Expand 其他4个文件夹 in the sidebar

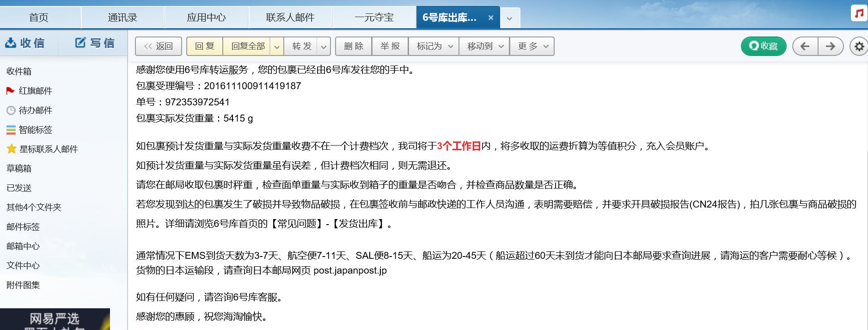pyautogui.click(x=34, y=207)
